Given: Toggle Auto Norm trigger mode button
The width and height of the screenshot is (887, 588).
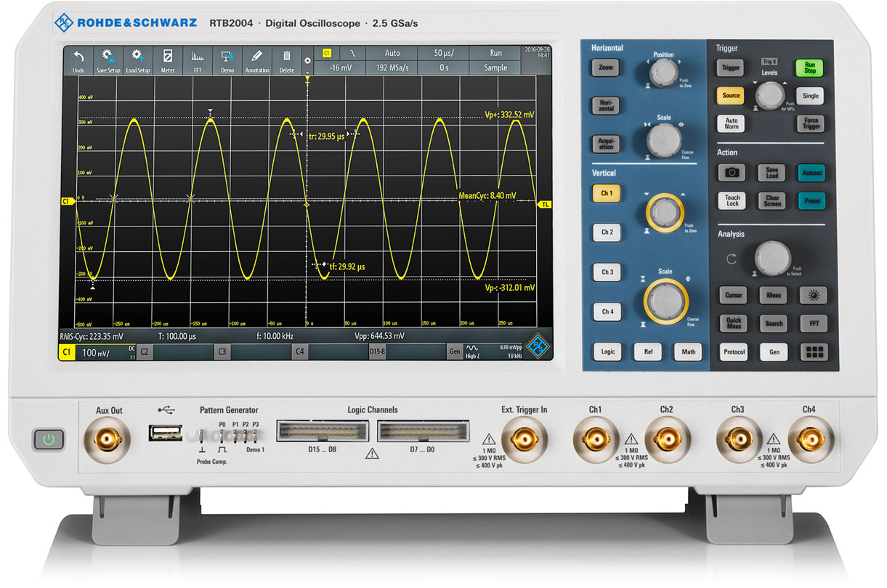Looking at the screenshot, I should [732, 123].
